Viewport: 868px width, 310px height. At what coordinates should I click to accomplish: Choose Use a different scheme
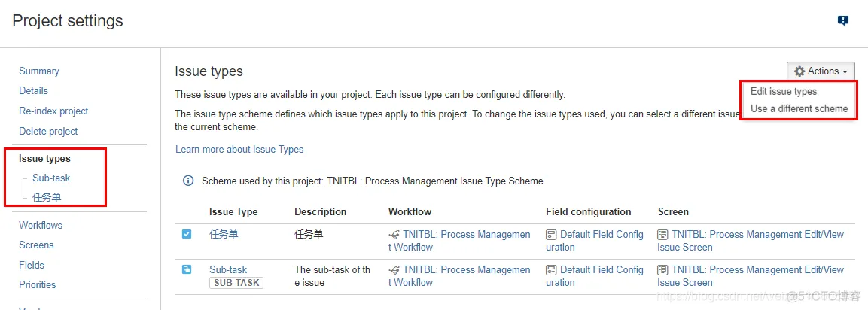pos(799,108)
